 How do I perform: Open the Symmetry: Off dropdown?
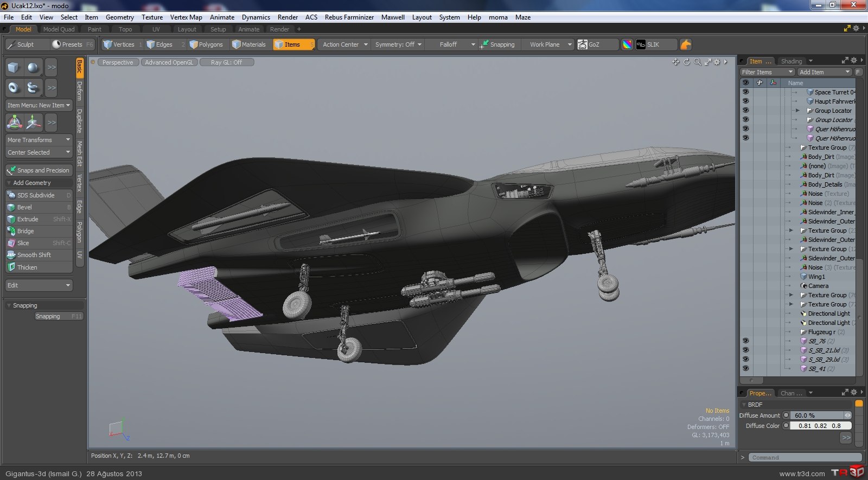(398, 44)
